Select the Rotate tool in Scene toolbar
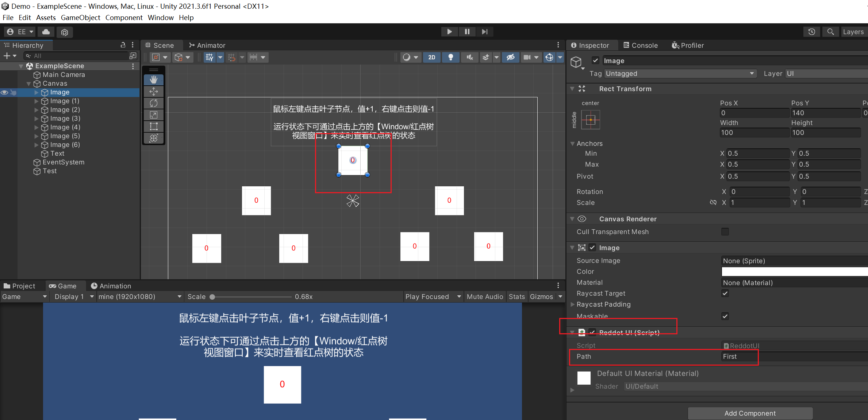The height and width of the screenshot is (420, 868). pyautogui.click(x=154, y=103)
